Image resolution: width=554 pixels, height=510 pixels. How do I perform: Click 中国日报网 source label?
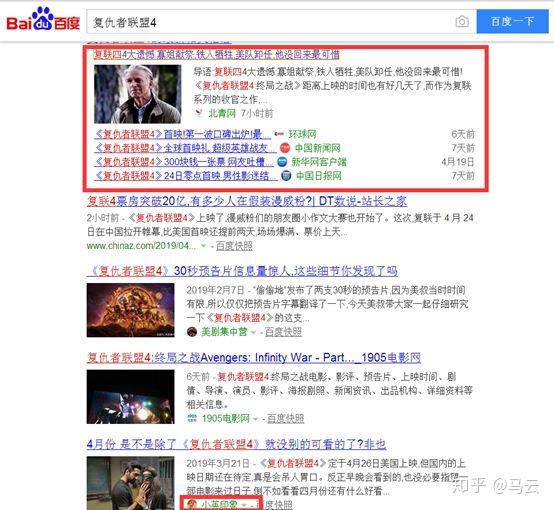[x=319, y=176]
